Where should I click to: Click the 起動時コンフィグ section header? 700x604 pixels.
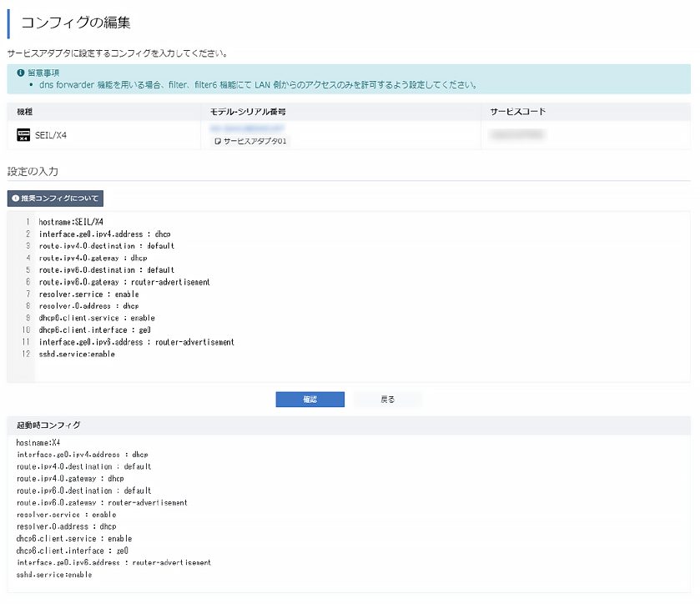[x=48, y=425]
